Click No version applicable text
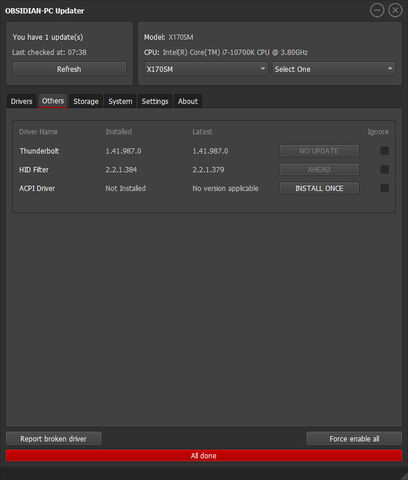The image size is (408, 480). click(x=225, y=188)
